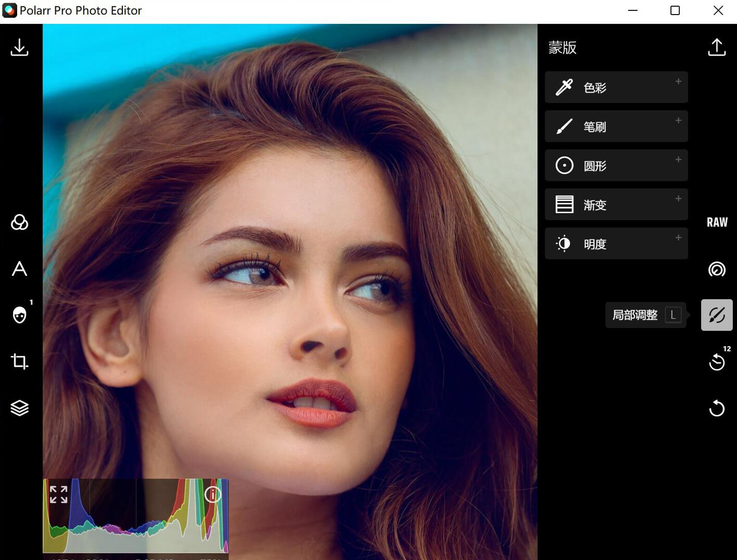Open the save/download tool in left sidebar
737x560 pixels.
click(x=19, y=48)
